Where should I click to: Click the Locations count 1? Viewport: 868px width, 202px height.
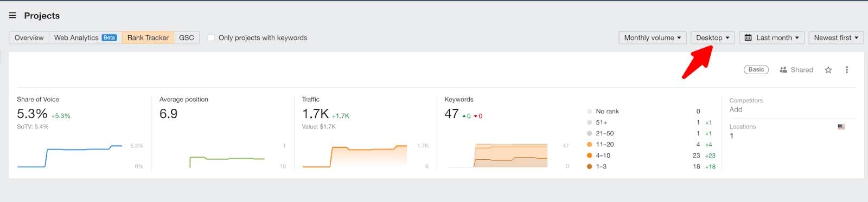(x=731, y=136)
